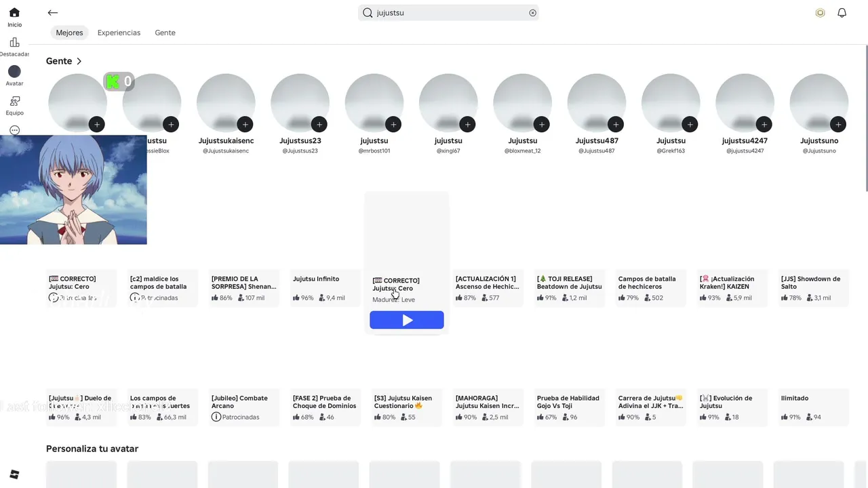The image size is (868, 488).
Task: Open @Jujustsu487 profile avatar
Action: (x=597, y=103)
